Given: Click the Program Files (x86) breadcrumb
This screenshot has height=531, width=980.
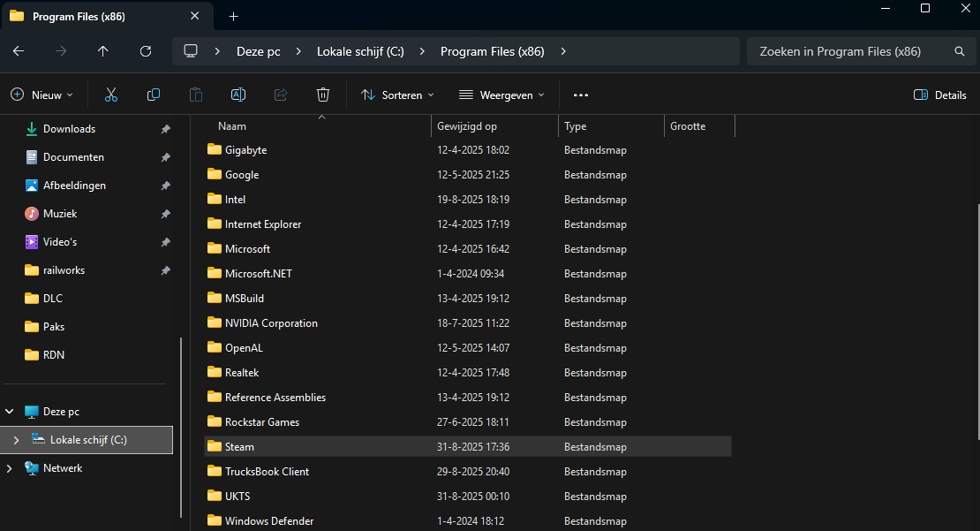Looking at the screenshot, I should click(x=492, y=51).
